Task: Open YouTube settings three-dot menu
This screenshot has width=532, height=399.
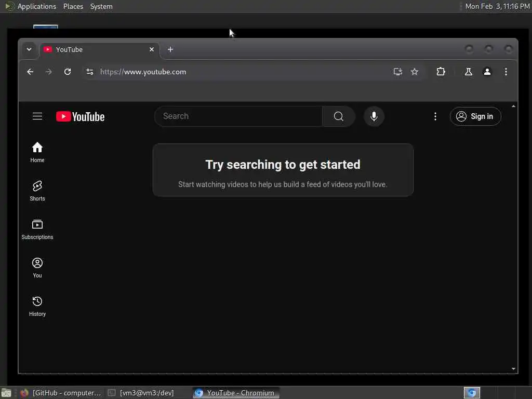Action: (435, 116)
